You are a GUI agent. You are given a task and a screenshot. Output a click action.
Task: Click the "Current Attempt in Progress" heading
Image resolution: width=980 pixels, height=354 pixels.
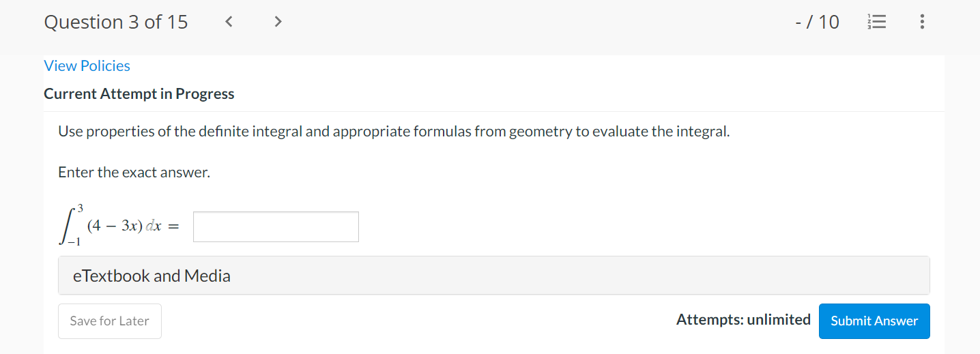139,94
